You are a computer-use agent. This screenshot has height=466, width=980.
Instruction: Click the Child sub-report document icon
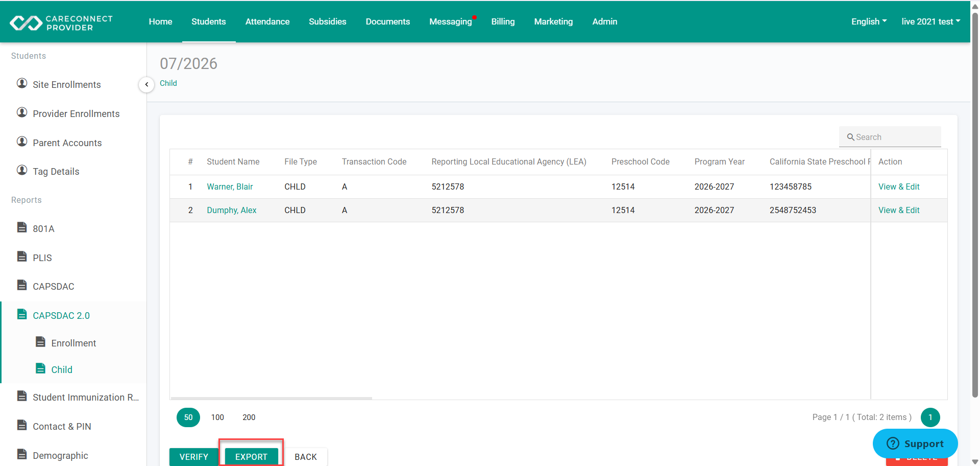40,368
